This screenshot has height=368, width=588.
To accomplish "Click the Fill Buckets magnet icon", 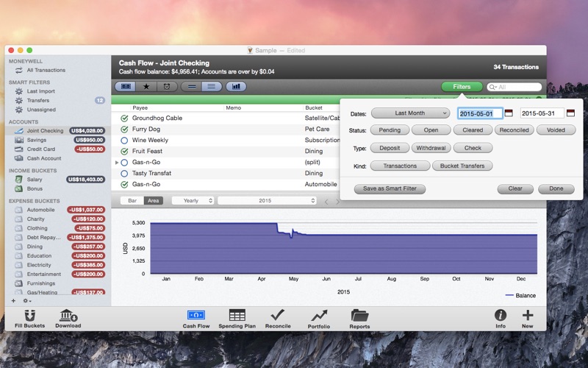I will click(x=29, y=315).
